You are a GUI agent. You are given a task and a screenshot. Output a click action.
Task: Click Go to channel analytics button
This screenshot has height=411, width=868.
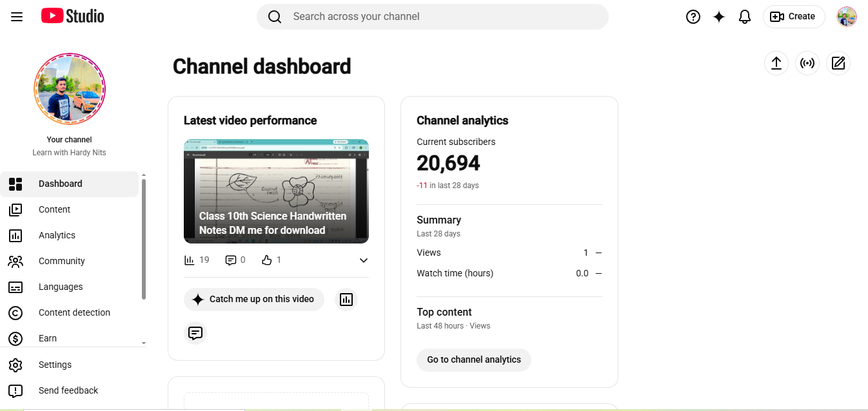(474, 359)
